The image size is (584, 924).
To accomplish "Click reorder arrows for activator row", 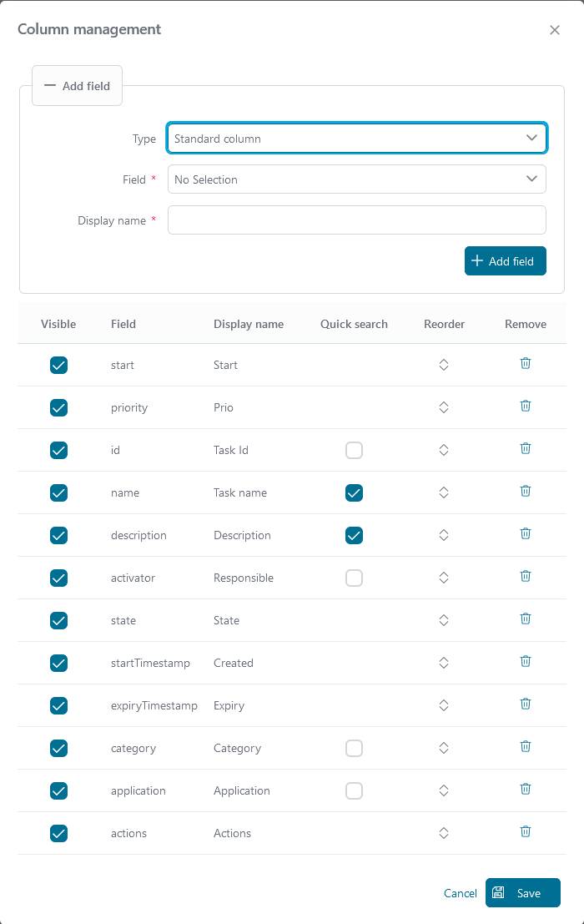I will click(x=444, y=578).
